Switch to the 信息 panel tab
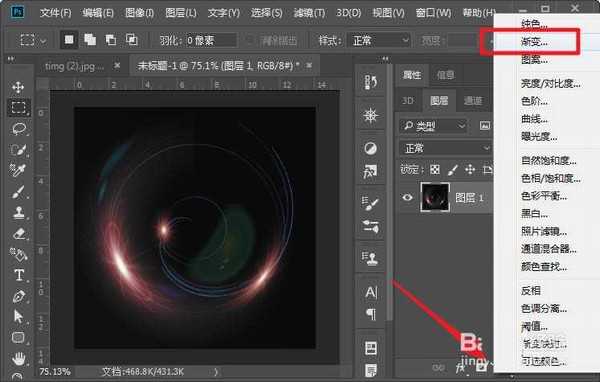The height and width of the screenshot is (382, 600). click(x=446, y=75)
